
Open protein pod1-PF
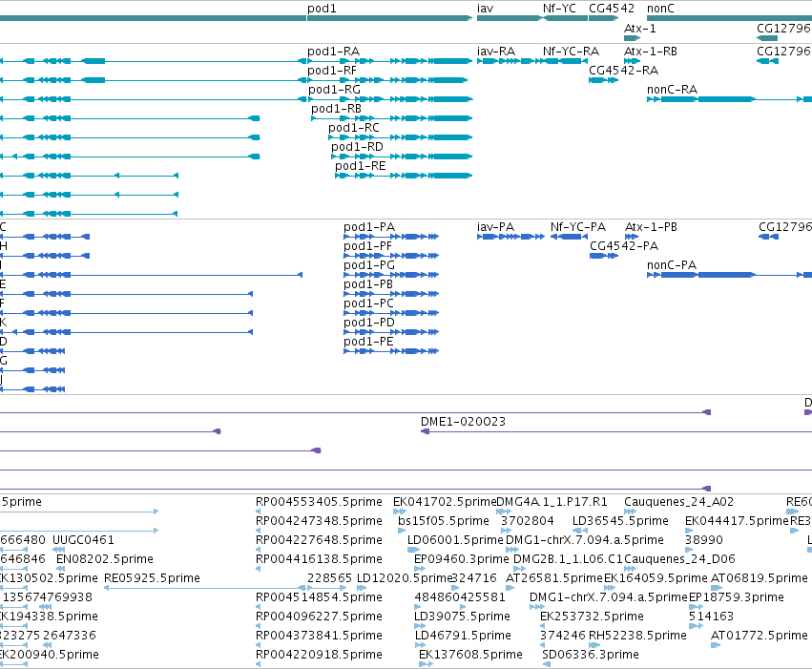tap(367, 246)
